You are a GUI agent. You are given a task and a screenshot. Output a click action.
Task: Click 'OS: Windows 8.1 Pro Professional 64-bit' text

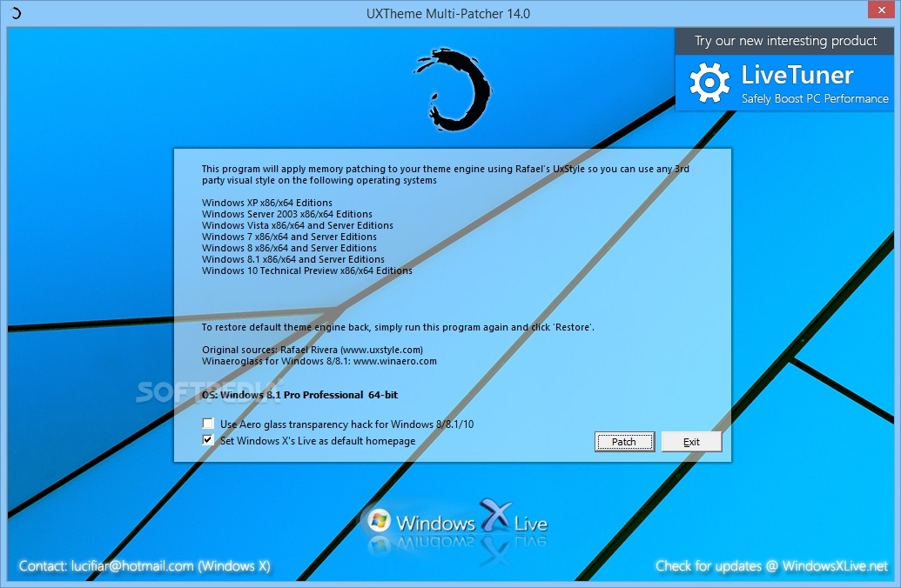[x=300, y=395]
